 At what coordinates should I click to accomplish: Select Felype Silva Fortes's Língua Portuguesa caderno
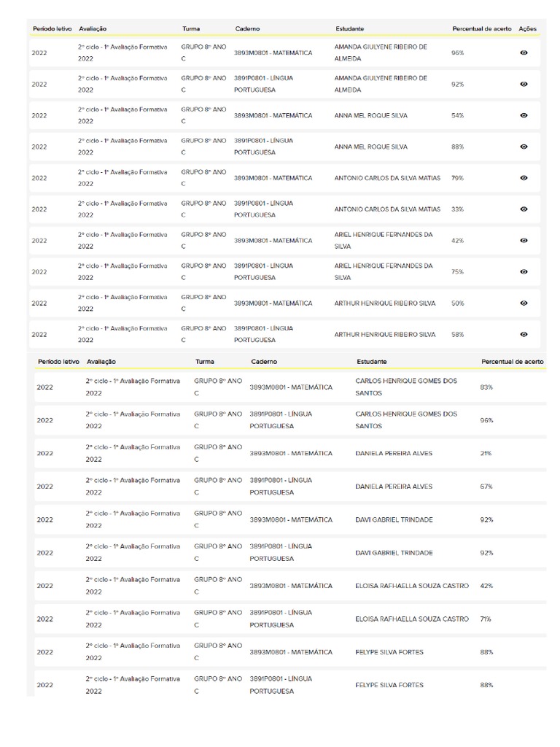tap(281, 685)
